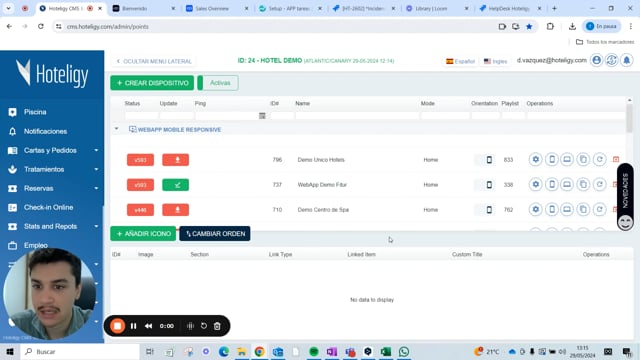Click the red download update button for Demo Centro de Spa
Viewport: 640px width, 360px height.
176,210
